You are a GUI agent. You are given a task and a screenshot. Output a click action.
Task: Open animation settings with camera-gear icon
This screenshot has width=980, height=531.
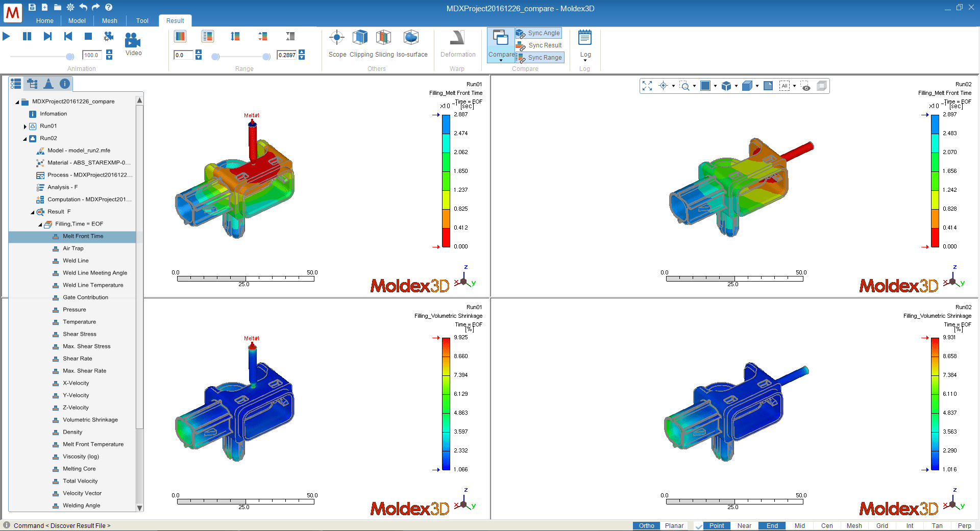[109, 36]
